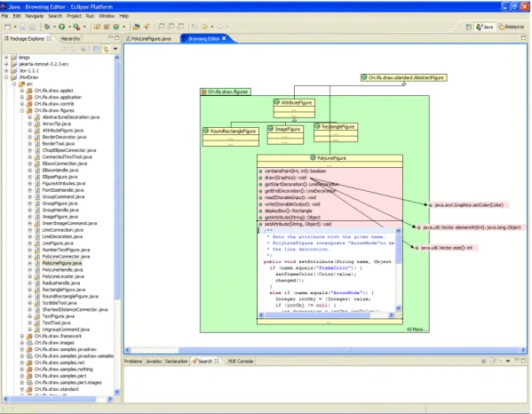
Task: Open the Problems tab
Action: [x=133, y=362]
